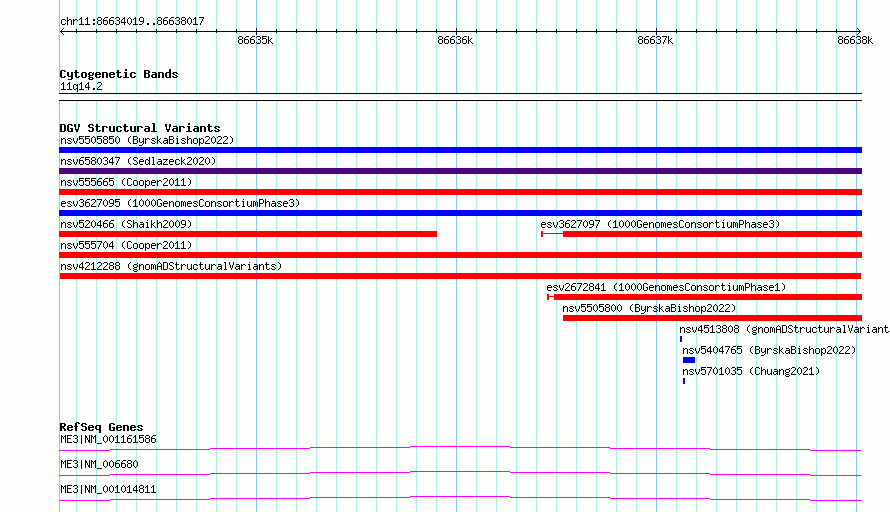
Task: Click the 86635k ruler label
Action: coord(255,40)
